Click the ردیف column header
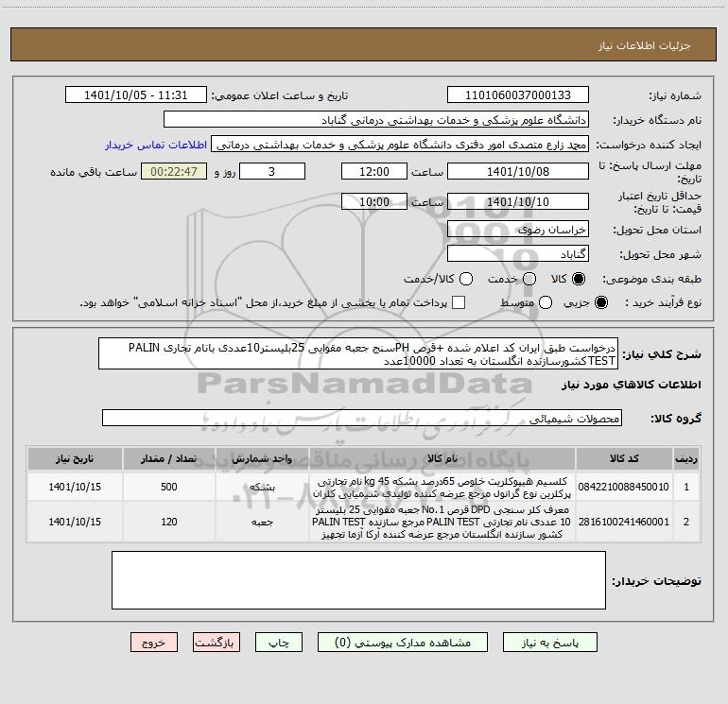728x704 pixels. [x=686, y=458]
